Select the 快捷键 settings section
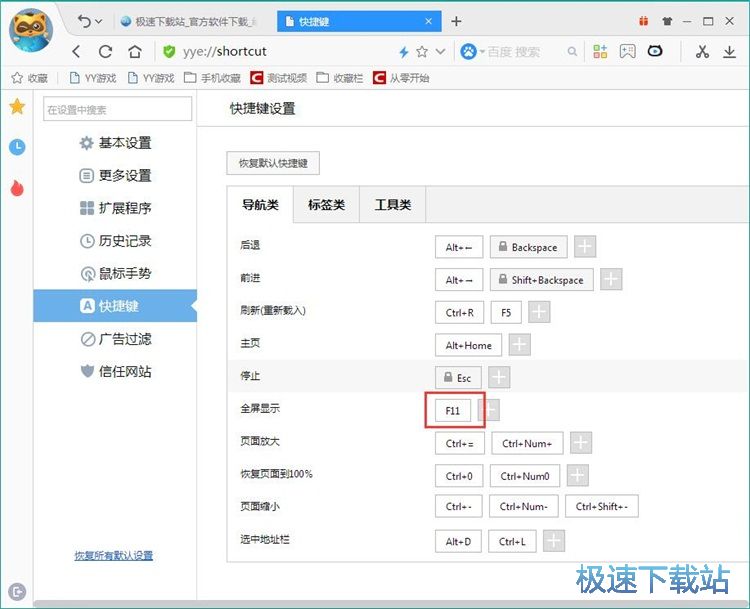The height and width of the screenshot is (609, 750). click(x=115, y=306)
